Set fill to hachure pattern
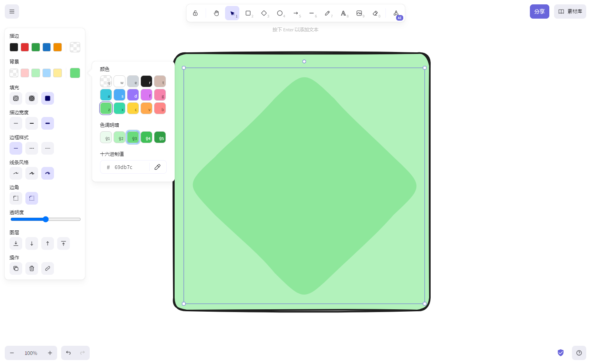The width and height of the screenshot is (591, 364). (16, 98)
